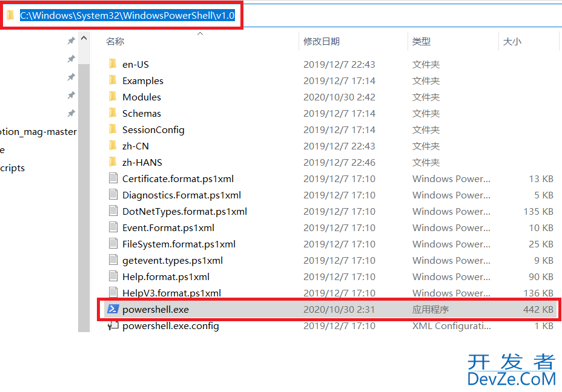
Task: Click the third pin icon in sidebar
Action: point(71,77)
